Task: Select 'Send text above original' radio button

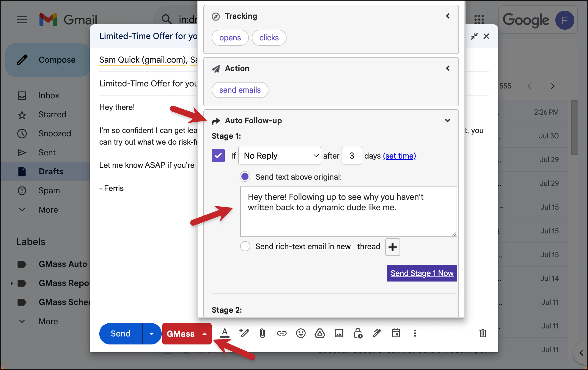Action: (245, 177)
